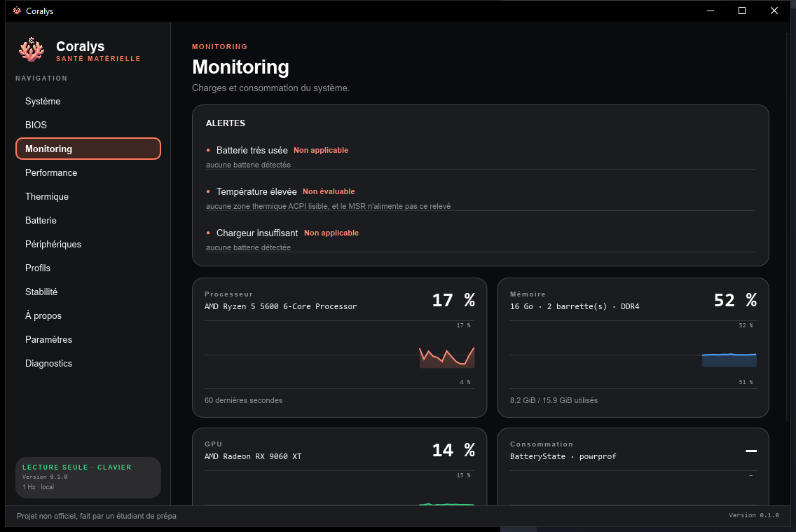Select Stabilité in the navigation
Image resolution: width=796 pixels, height=532 pixels.
coord(88,292)
